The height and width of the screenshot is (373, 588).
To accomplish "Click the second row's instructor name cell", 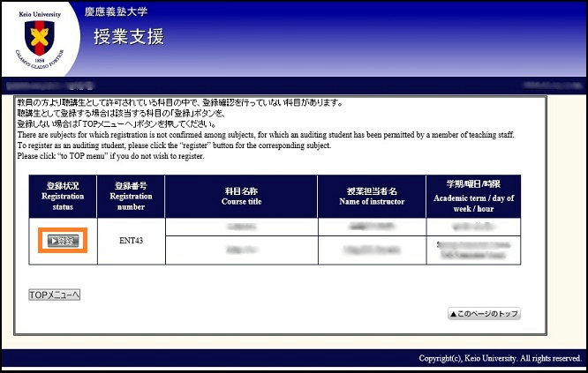I will 369,250.
